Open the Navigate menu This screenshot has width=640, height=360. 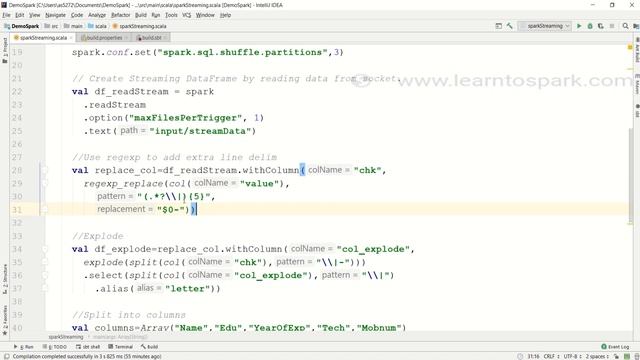[55, 15]
